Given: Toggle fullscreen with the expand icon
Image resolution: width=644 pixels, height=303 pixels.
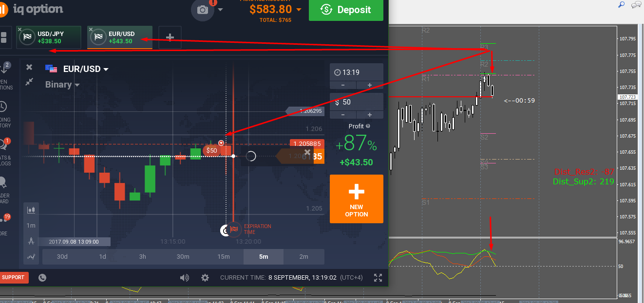Looking at the screenshot, I should (x=378, y=278).
